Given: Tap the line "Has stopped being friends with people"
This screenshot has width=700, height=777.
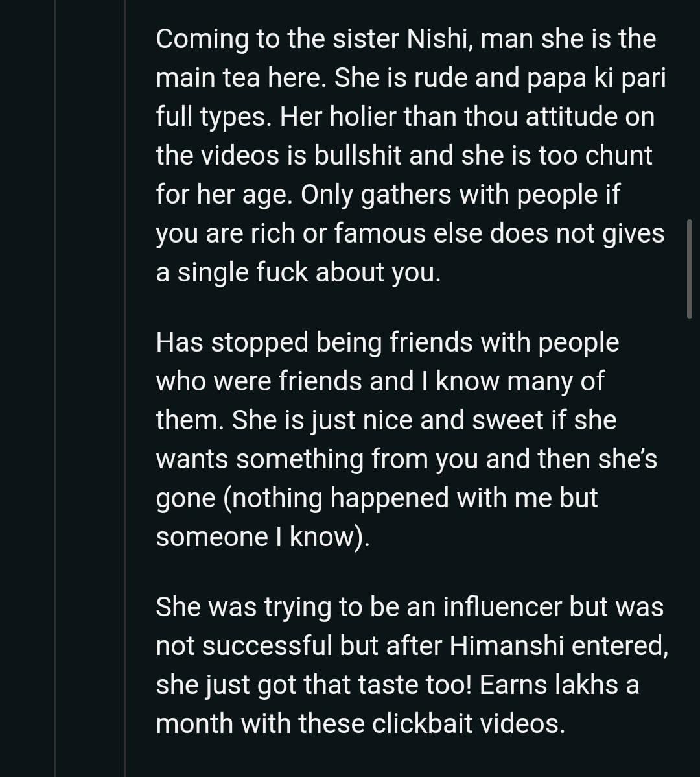Looking at the screenshot, I should pos(387,342).
